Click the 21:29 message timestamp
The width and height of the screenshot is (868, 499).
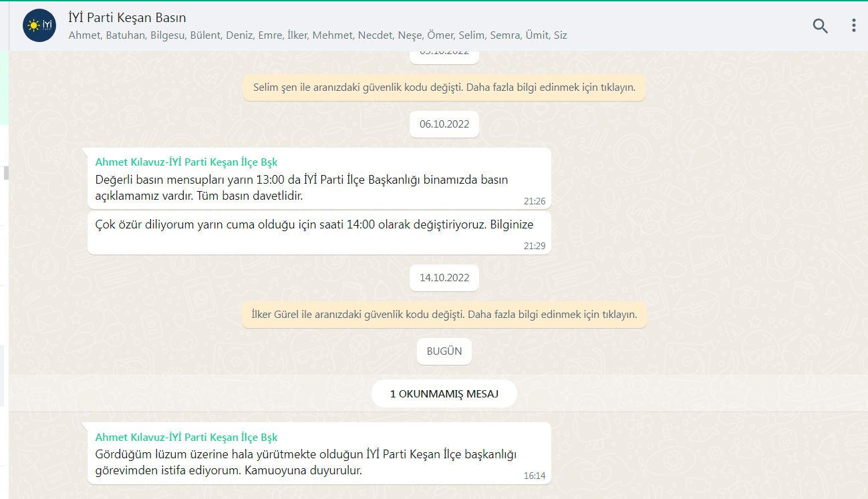[535, 246]
